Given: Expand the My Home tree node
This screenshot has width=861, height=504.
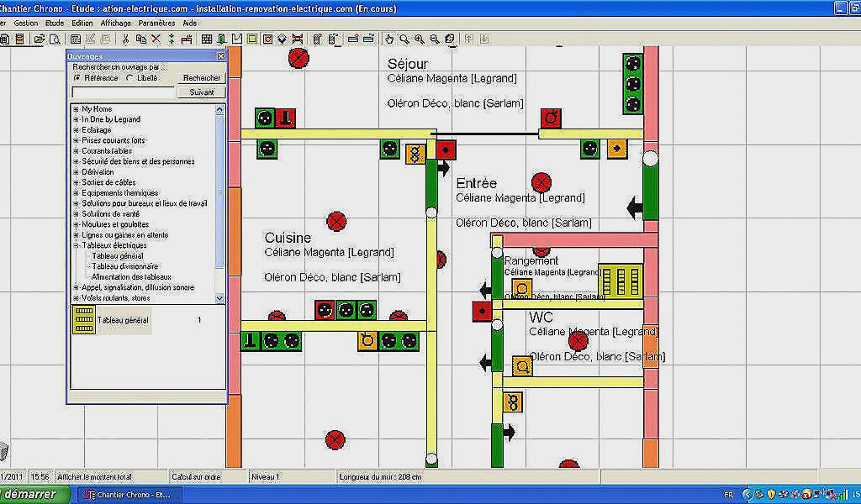Looking at the screenshot, I should pyautogui.click(x=77, y=109).
